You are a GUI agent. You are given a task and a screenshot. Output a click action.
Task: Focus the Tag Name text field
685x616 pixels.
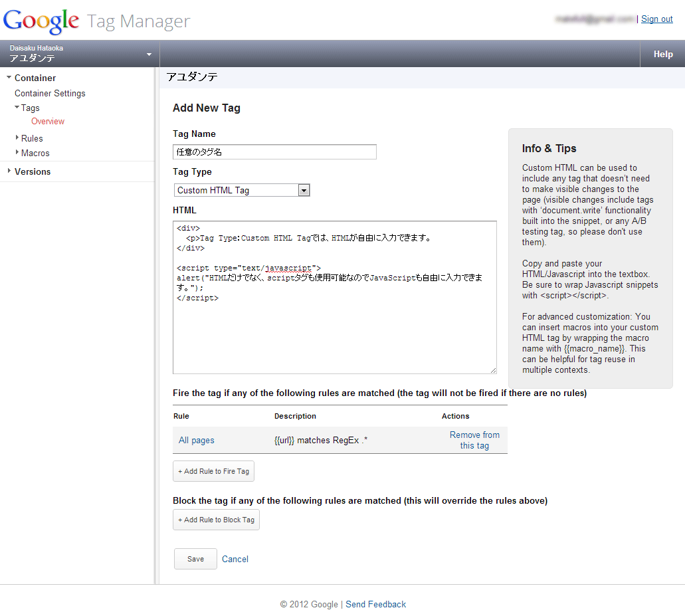click(274, 152)
